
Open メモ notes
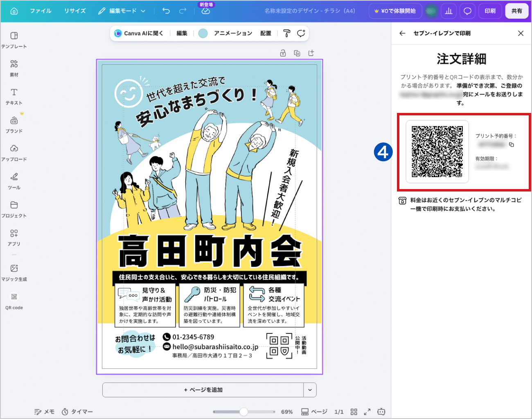44,412
